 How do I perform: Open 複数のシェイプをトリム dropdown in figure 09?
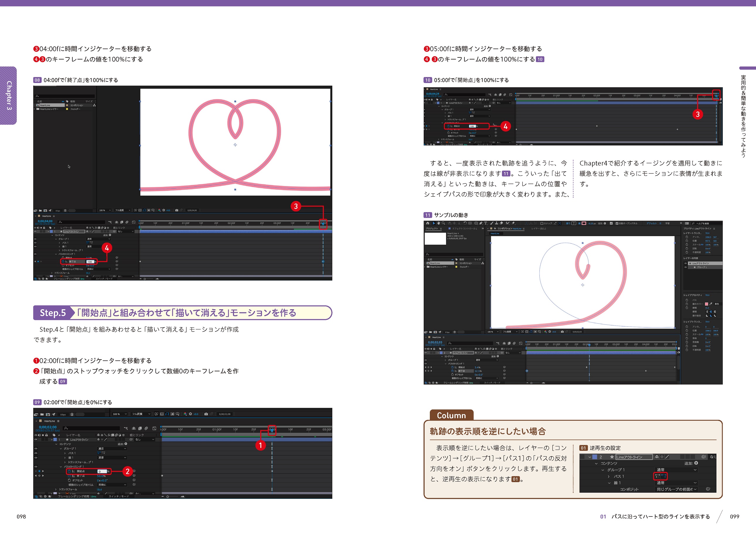[x=112, y=485]
